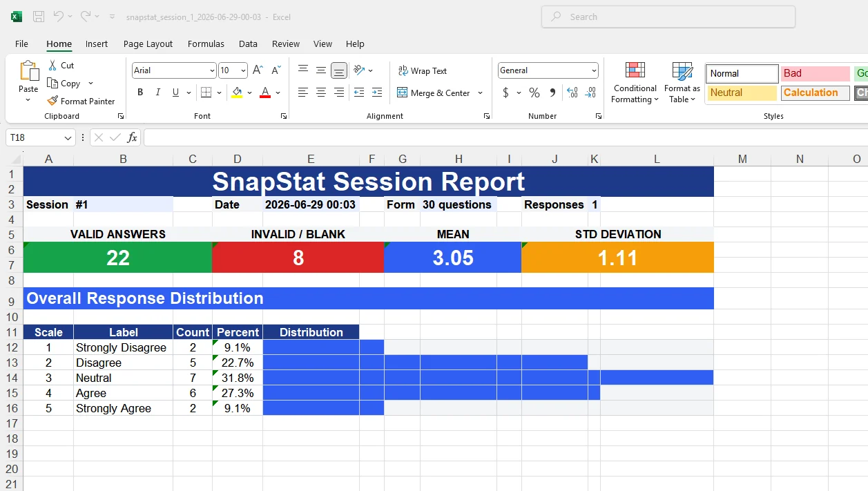Apply yellow Fill Color bucket icon
This screenshot has height=491, width=868.
pos(237,93)
